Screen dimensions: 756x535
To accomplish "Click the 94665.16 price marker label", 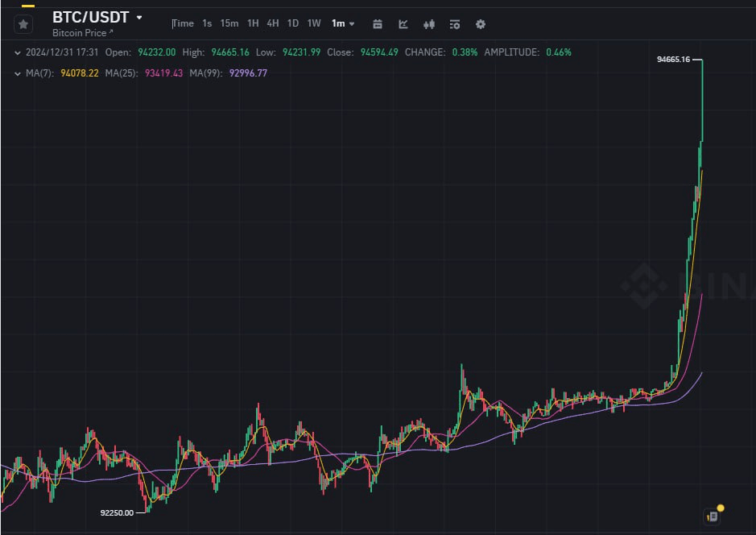I will (x=675, y=59).
